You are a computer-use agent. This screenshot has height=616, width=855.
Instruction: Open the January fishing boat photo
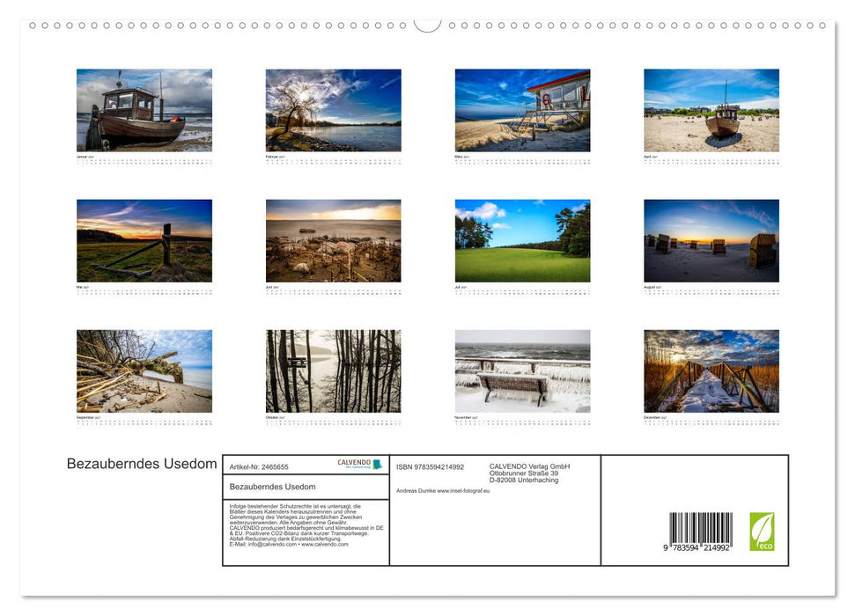pos(144,110)
